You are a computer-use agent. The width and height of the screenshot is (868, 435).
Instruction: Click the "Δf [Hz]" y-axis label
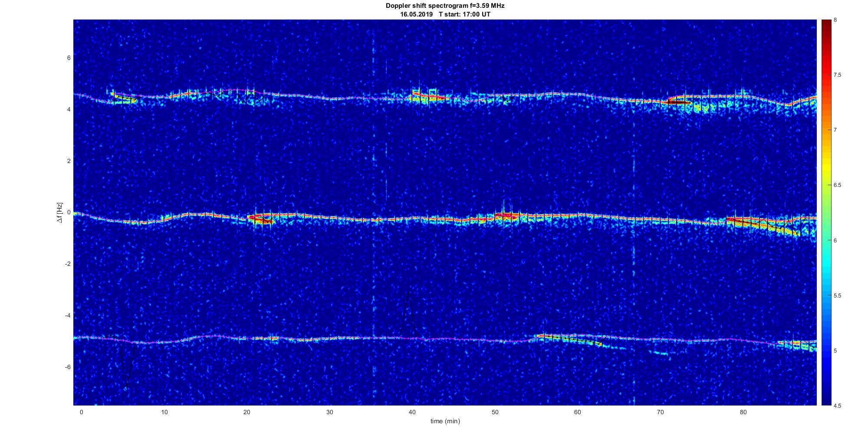[x=59, y=213]
